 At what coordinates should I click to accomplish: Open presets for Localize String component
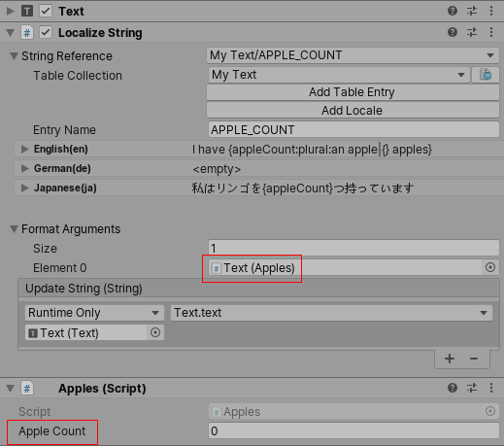[x=472, y=32]
